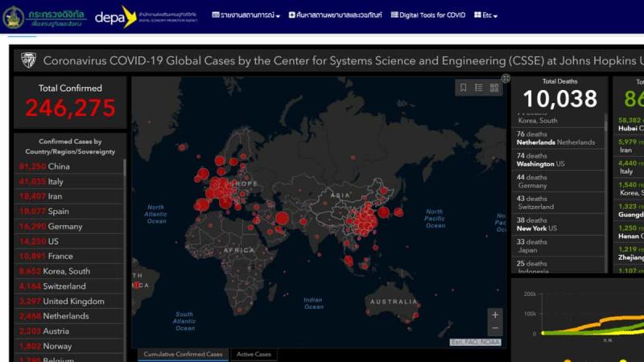Select Austria in confirmed cases list

(x=69, y=331)
